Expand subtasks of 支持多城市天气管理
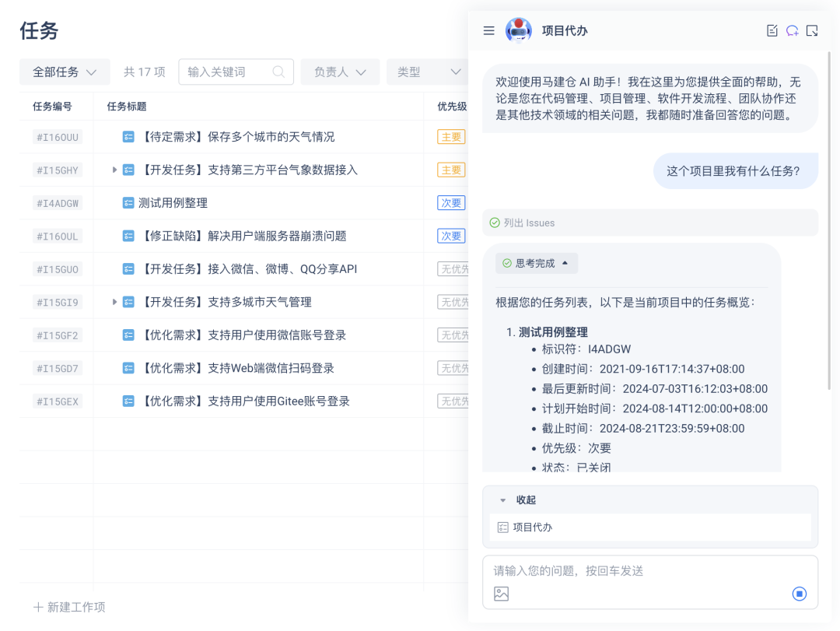This screenshot has height=631, width=840. point(115,302)
